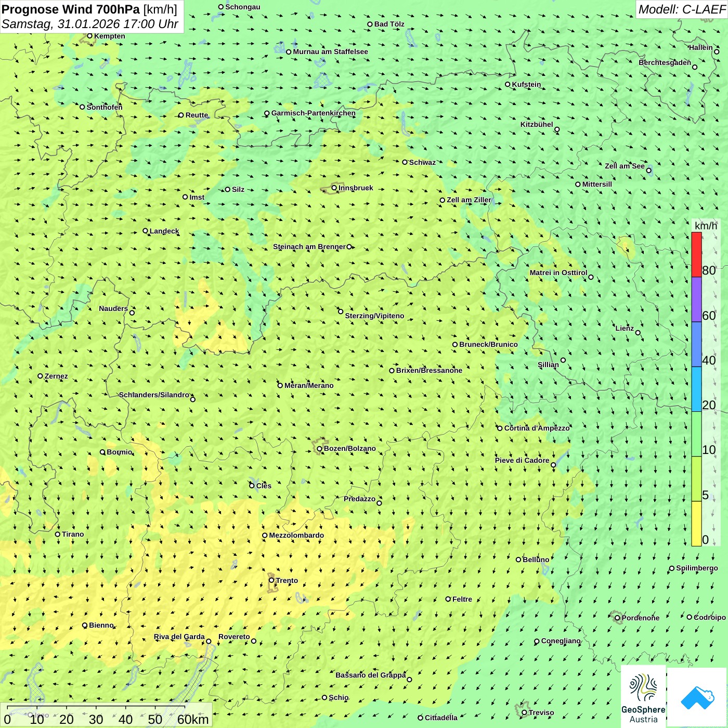
Task: Click the 'Cortina d'Ampezzo' label
Action: pos(537,428)
